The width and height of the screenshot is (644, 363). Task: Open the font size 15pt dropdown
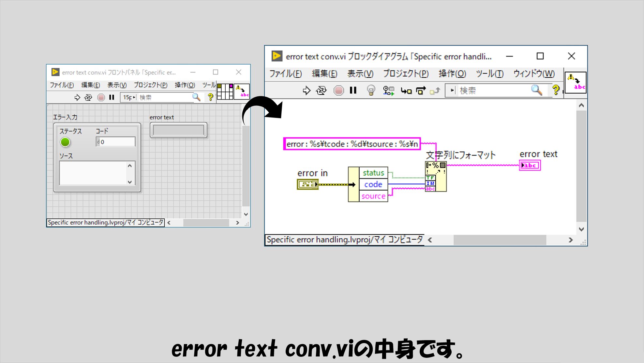click(x=129, y=97)
